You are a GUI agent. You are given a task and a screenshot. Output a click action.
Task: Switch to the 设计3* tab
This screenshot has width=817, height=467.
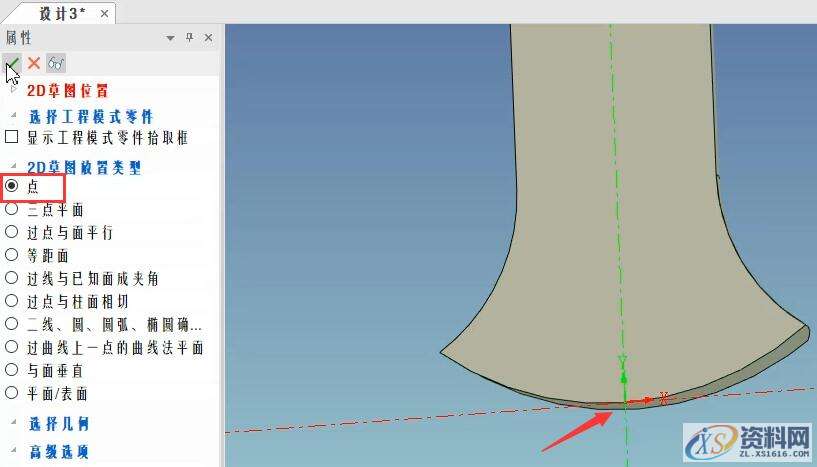(62, 13)
